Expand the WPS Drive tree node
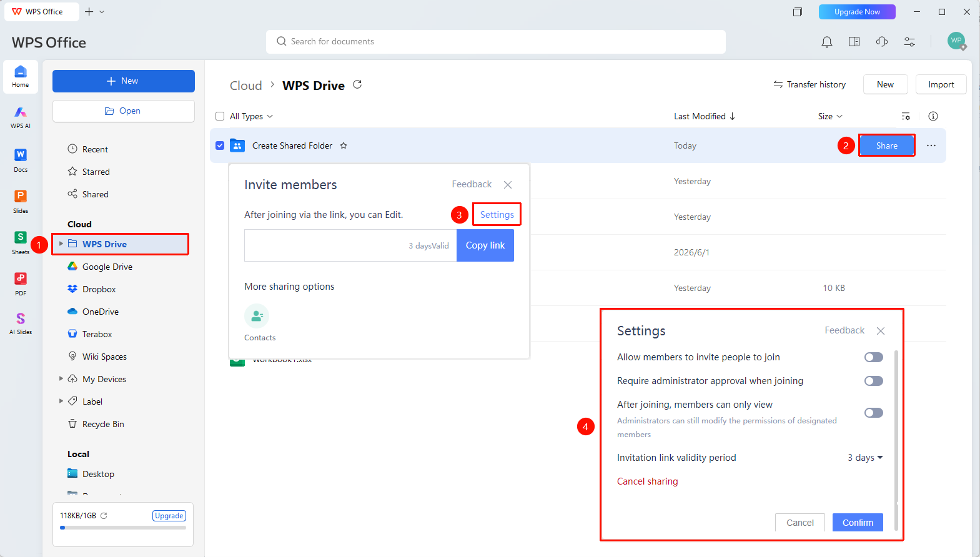980x557 pixels. click(61, 244)
